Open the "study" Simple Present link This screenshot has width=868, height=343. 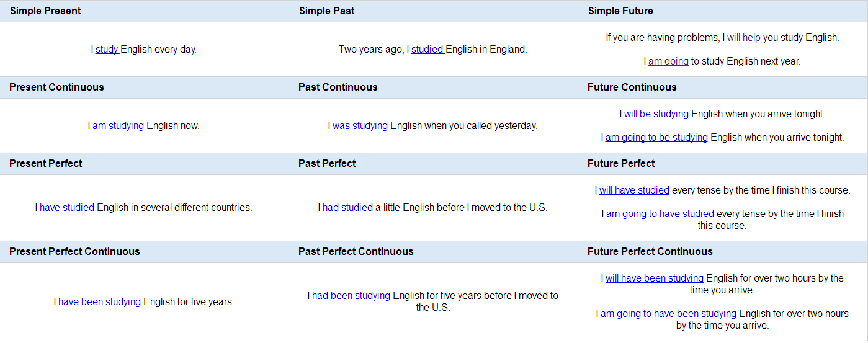[x=107, y=50]
